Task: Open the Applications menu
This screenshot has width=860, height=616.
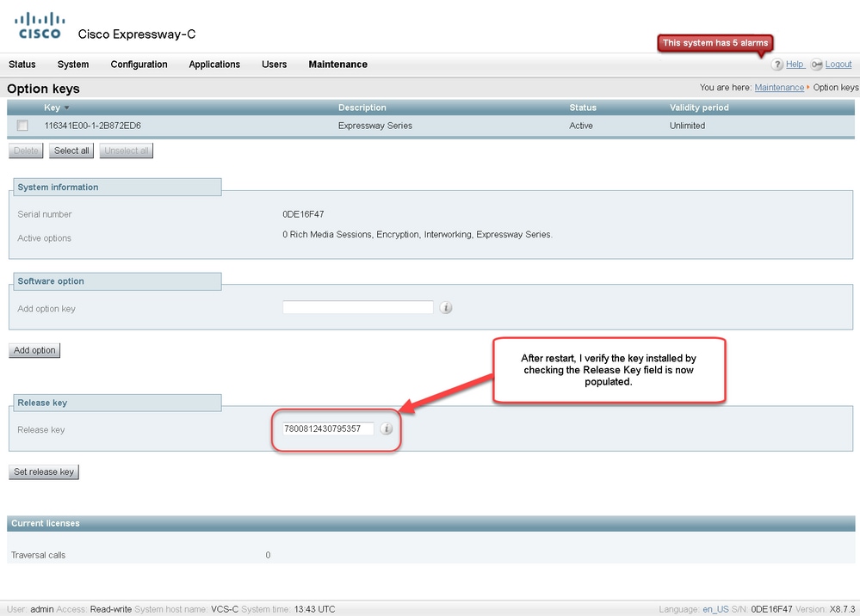Action: coord(214,65)
